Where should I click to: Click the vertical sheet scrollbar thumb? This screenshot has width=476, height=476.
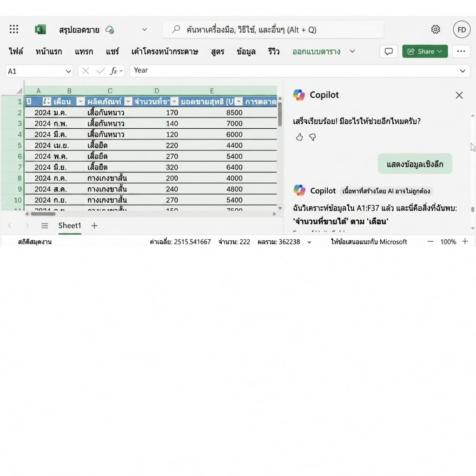[x=279, y=114]
